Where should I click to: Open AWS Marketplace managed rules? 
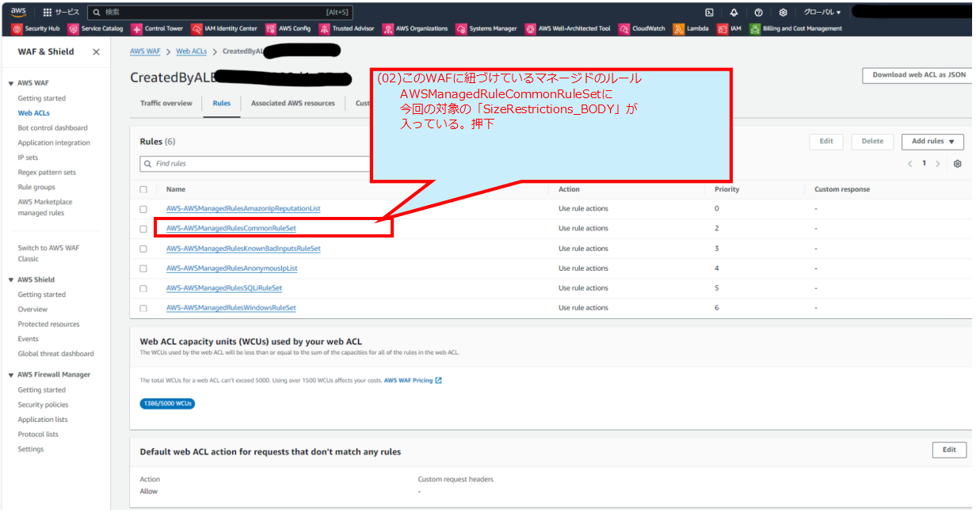pyautogui.click(x=45, y=207)
